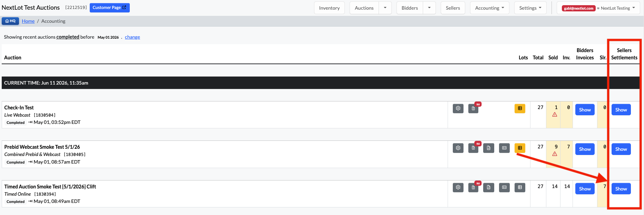Click Completed badge in Timed Auction row
The image size is (644, 215).
click(16, 202)
